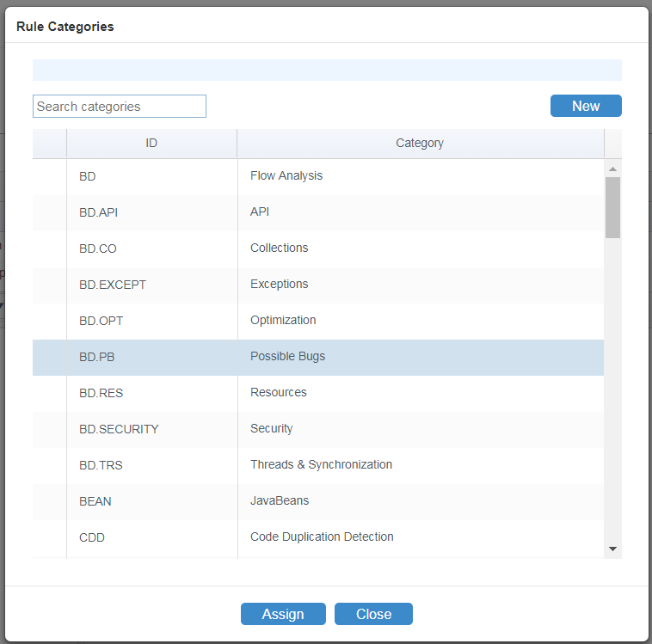Select the BD row ID cell
The image size is (652, 644).
click(151, 177)
